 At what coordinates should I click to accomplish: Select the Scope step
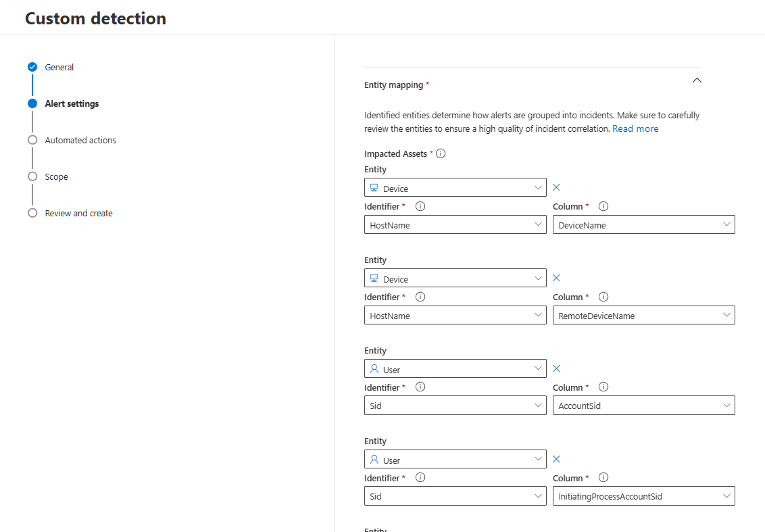(56, 176)
